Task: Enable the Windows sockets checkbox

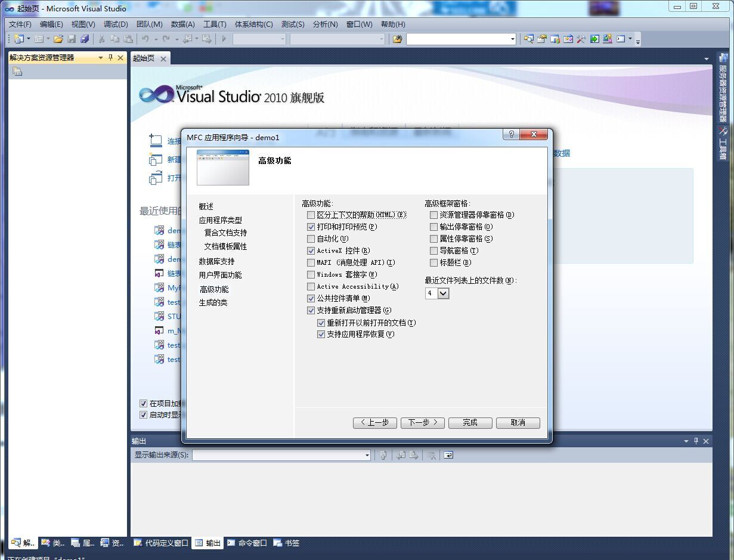Action: [311, 274]
